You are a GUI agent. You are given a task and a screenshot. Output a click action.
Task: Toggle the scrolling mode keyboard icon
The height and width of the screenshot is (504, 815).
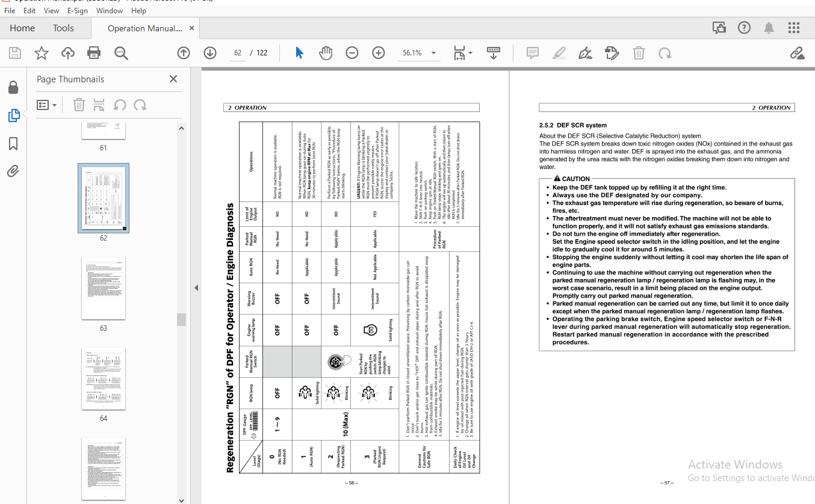point(494,53)
